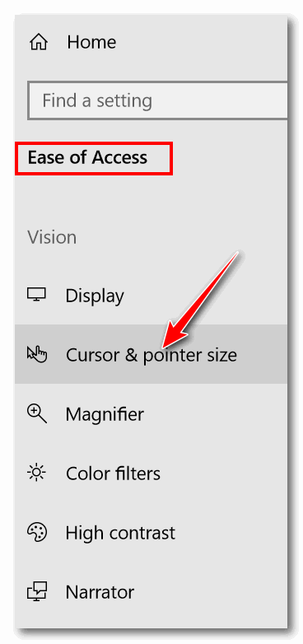Click the Vision section label
The image size is (303, 644).
click(x=52, y=237)
